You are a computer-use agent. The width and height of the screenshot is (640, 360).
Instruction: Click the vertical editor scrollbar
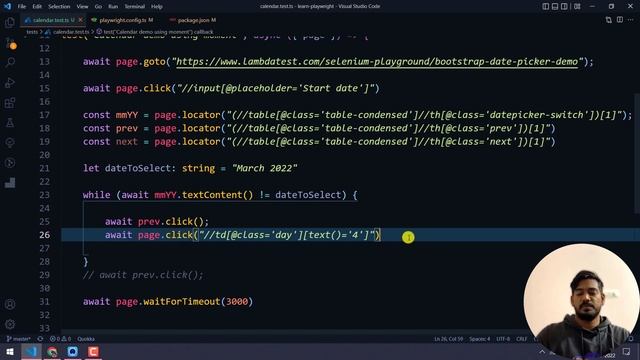637,153
